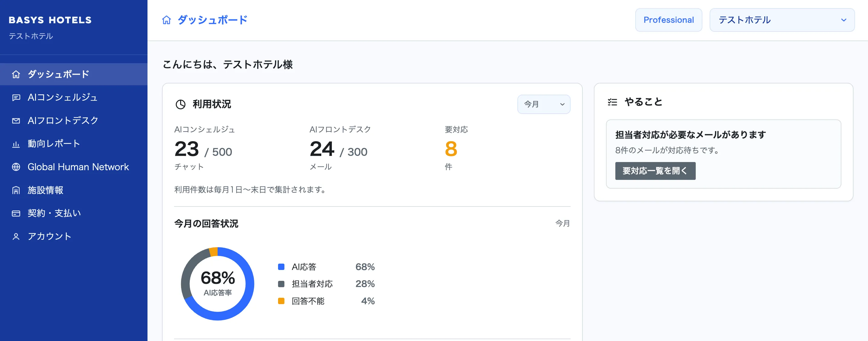Click the AIフロントデスク mail count 24
Image resolution: width=868 pixels, height=341 pixels.
[x=322, y=149]
